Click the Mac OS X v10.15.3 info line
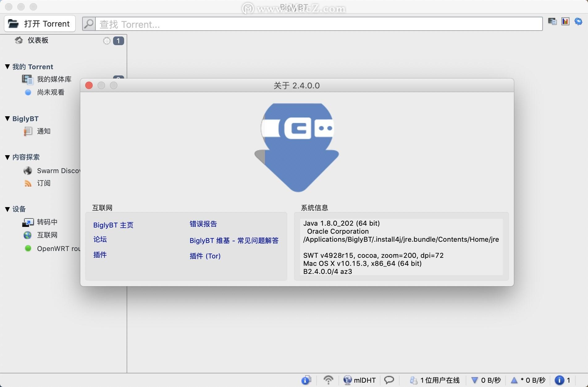This screenshot has width=588, height=387. tap(362, 263)
